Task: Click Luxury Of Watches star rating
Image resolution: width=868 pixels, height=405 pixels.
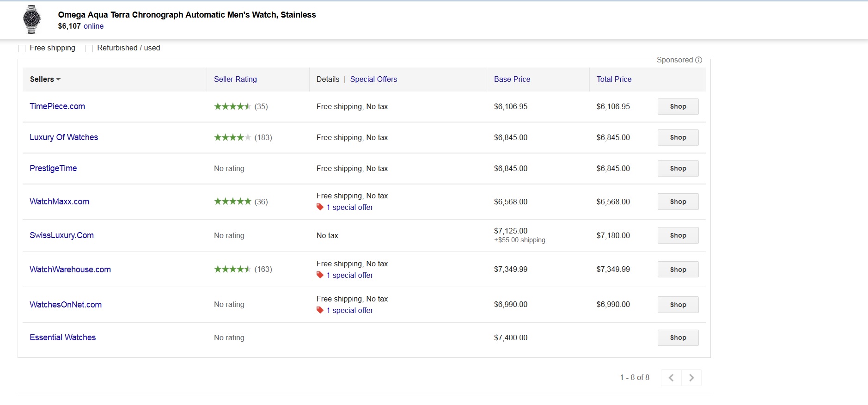Action: pyautogui.click(x=232, y=137)
